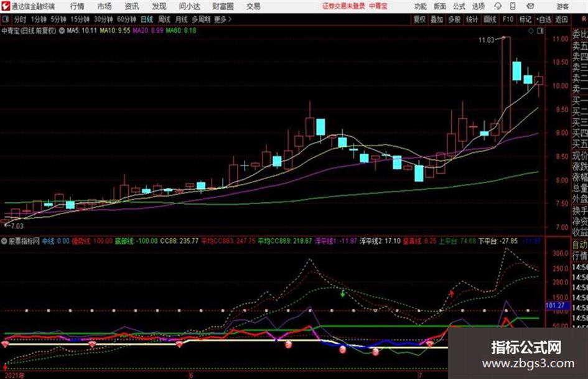
Task: Click the 浮平线2: 17.10 indicator value
Action: coord(380,241)
